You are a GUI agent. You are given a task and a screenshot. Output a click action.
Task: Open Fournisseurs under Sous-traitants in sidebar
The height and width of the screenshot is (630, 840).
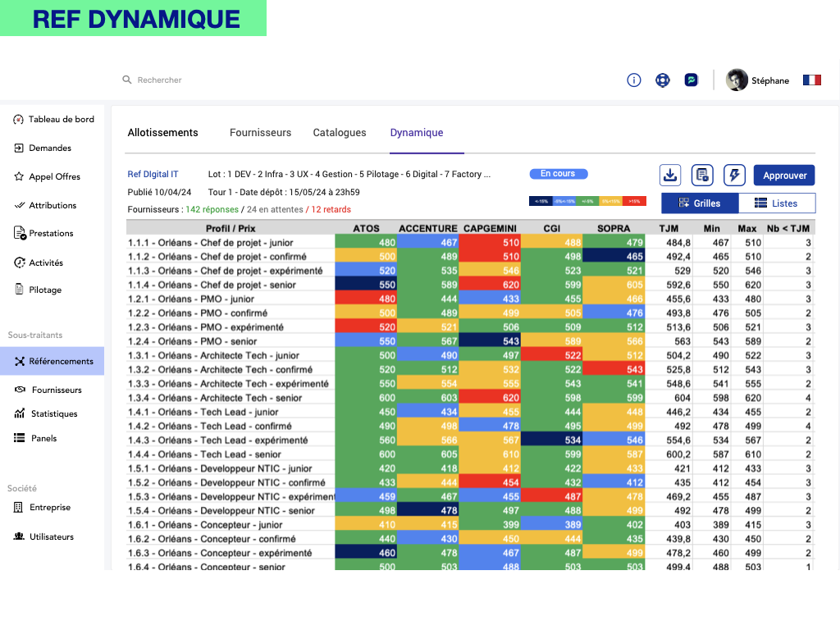click(x=48, y=390)
